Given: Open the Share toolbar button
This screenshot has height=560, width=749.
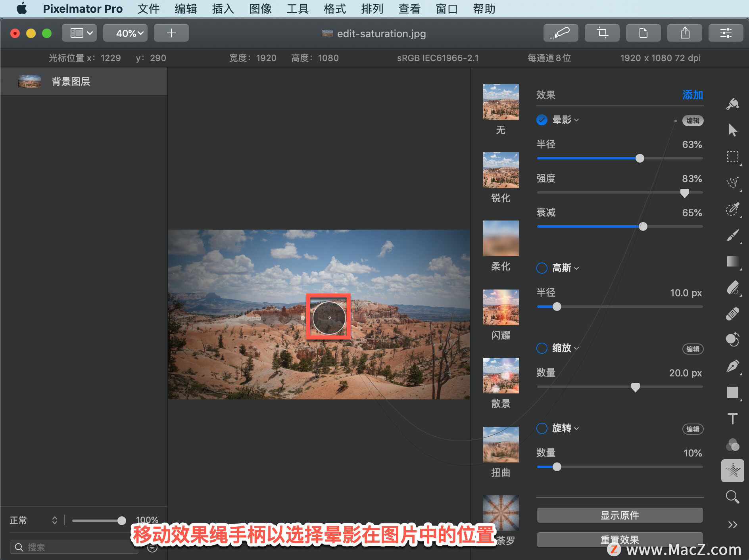Looking at the screenshot, I should coord(684,33).
